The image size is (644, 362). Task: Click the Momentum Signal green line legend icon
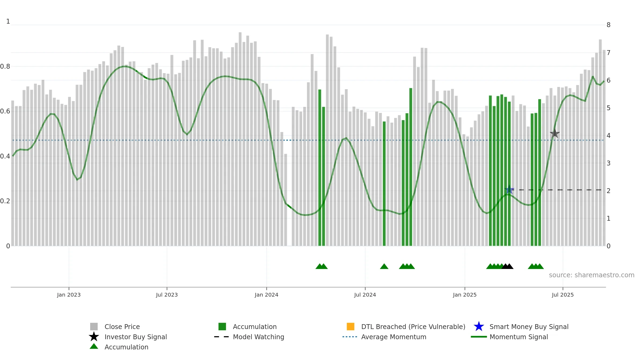(x=479, y=337)
